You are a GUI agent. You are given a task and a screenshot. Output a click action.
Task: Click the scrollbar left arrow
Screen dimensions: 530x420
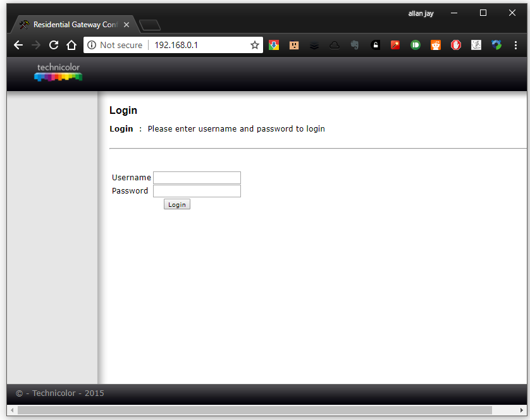pyautogui.click(x=12, y=410)
